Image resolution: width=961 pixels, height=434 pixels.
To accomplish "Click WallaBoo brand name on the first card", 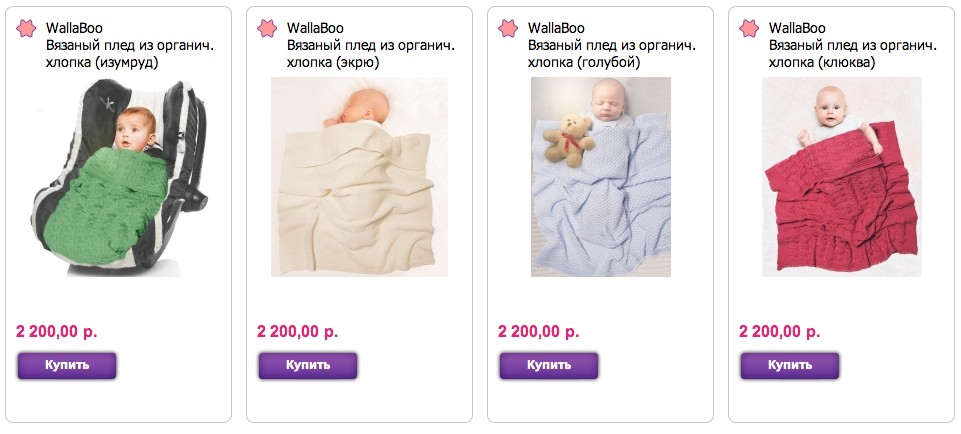I will coord(74,28).
